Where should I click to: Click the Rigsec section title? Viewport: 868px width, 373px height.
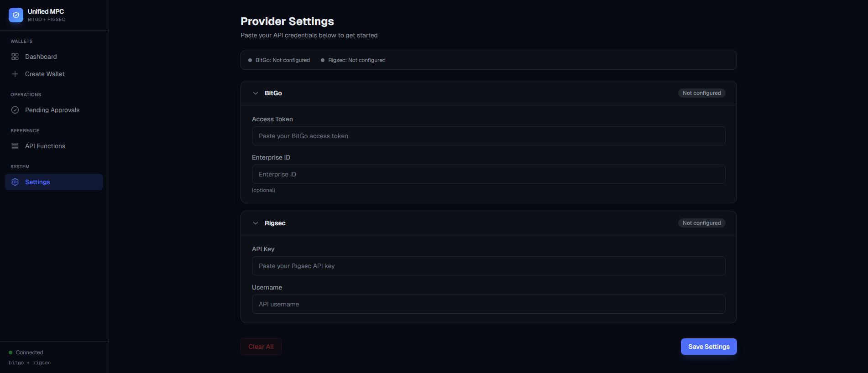coord(275,223)
